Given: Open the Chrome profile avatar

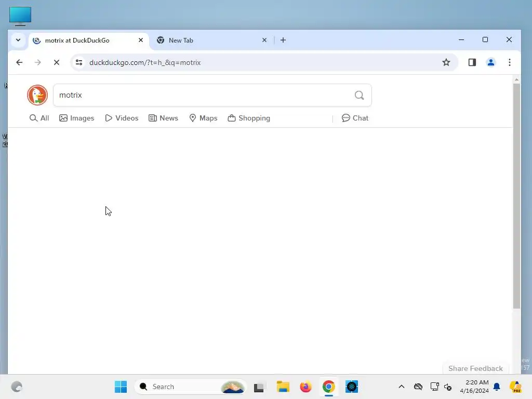Looking at the screenshot, I should click(491, 62).
